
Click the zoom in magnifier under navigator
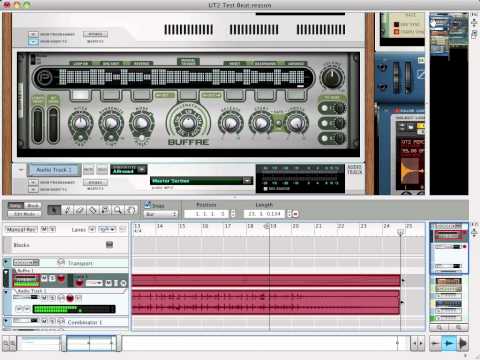point(459,328)
